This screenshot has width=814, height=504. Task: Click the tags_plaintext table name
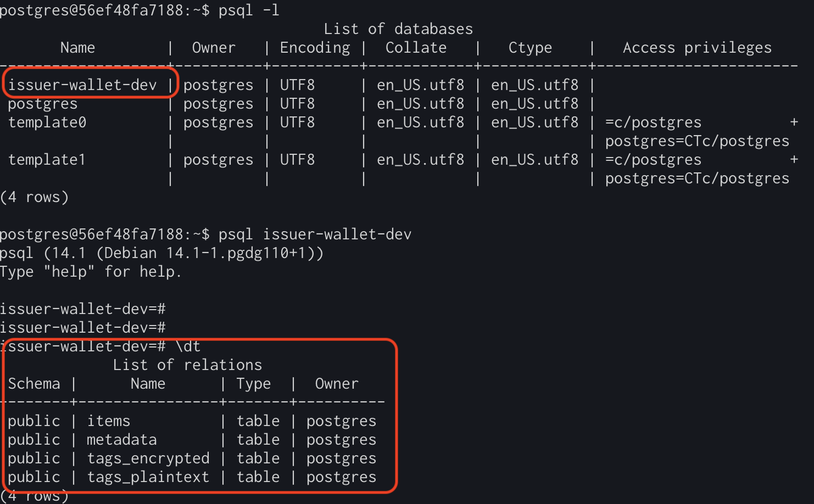pyautogui.click(x=148, y=477)
